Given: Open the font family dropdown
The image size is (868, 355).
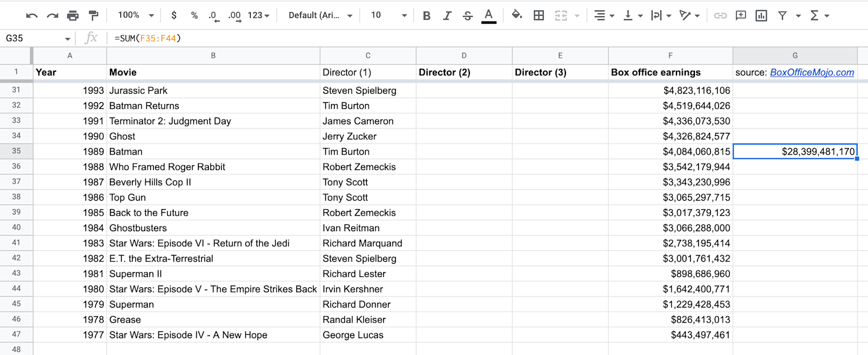Looking at the screenshot, I should (321, 16).
